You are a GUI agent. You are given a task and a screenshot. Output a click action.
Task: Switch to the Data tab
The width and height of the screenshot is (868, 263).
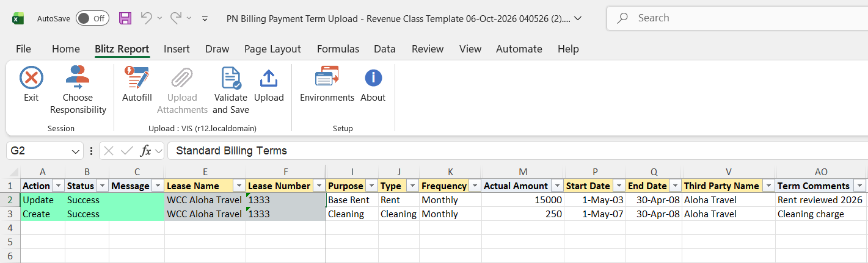[385, 49]
